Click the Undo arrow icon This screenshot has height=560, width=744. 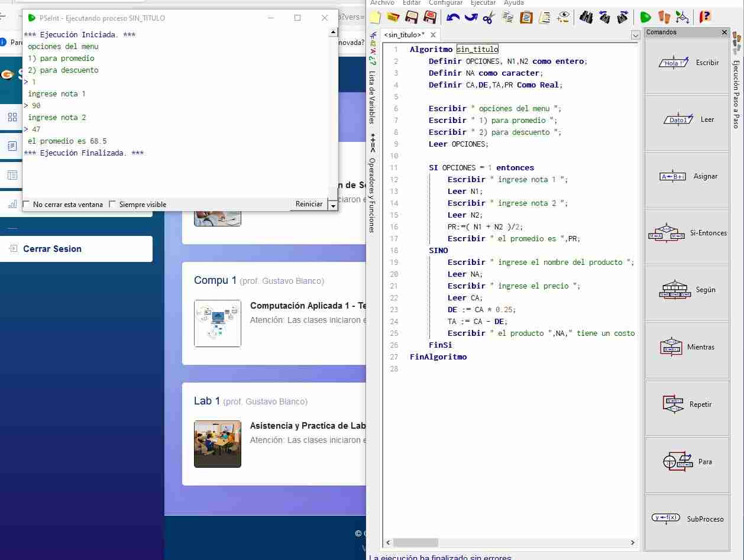pyautogui.click(x=453, y=17)
